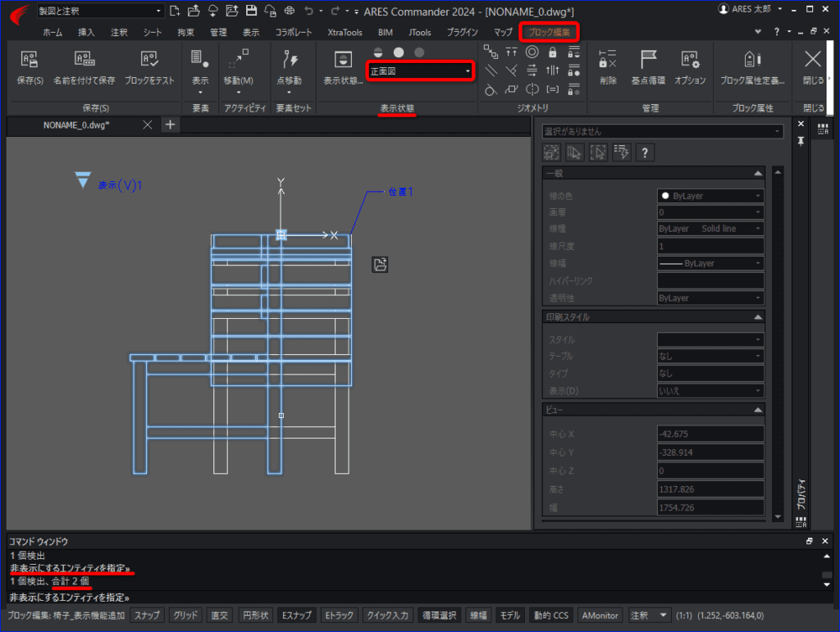Screen dimensions: 840x632
Task: Click the 閉じる close block editor button
Action: [x=813, y=67]
